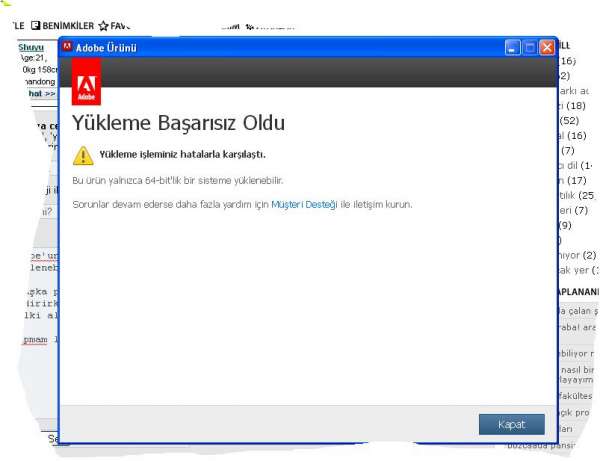The height and width of the screenshot is (461, 600).
Task: Open the Shuyu profile link
Action: click(x=31, y=47)
